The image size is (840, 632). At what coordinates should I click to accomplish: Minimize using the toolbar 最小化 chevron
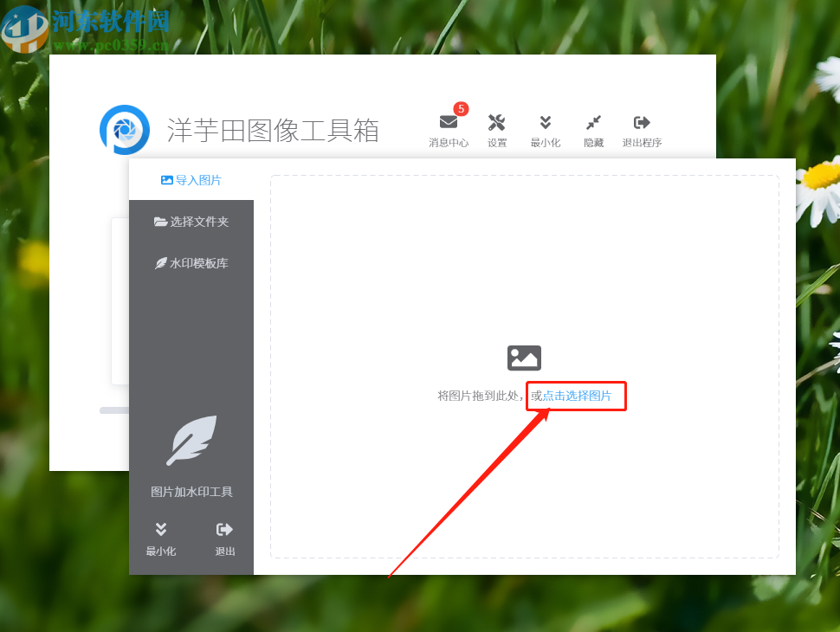click(546, 123)
